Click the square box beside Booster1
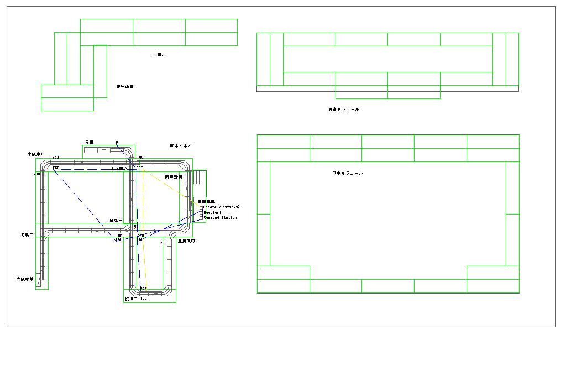The height and width of the screenshot is (392, 566). [x=201, y=213]
